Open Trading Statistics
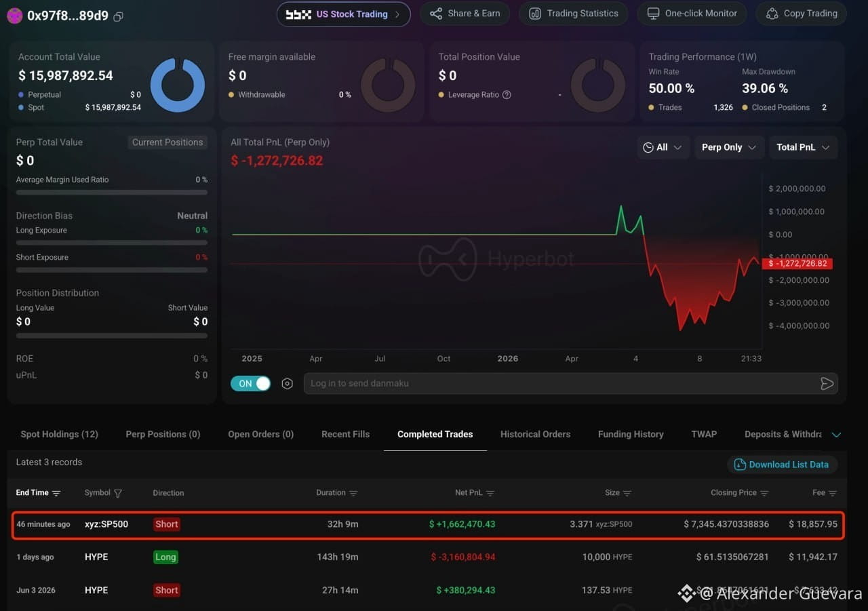This screenshot has height=611, width=868. (573, 14)
